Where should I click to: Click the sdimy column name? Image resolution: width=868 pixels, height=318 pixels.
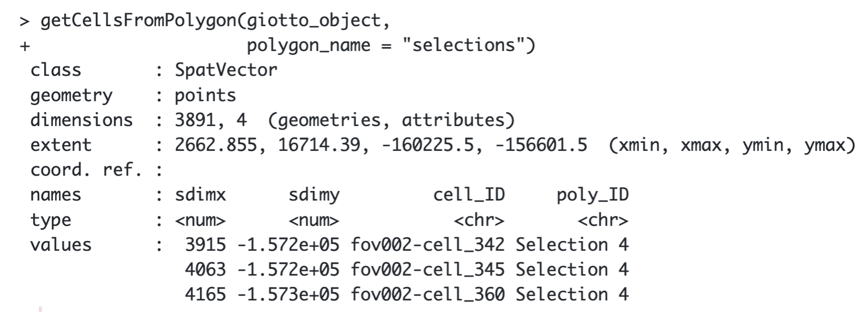coord(314,194)
